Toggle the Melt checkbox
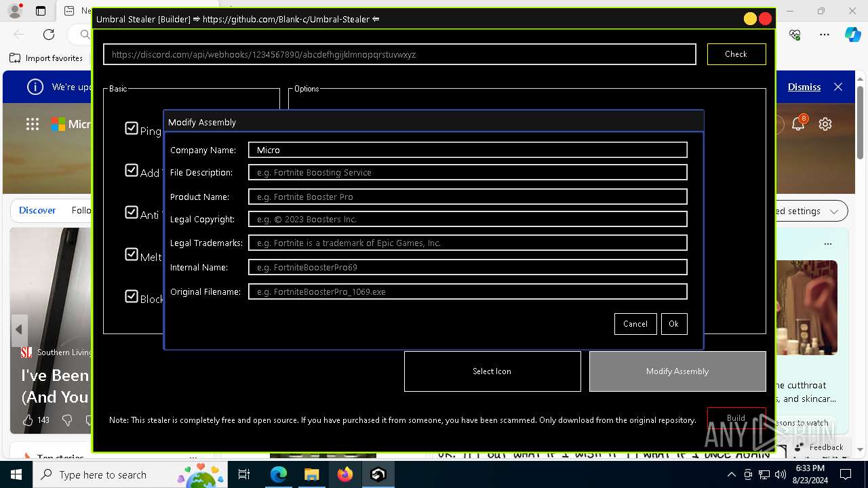Screen dimensions: 868x488 (x=132, y=254)
